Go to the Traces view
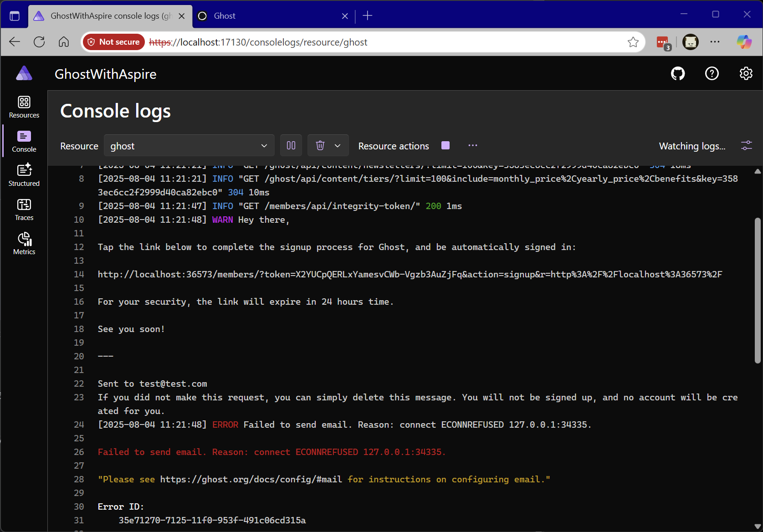 pyautogui.click(x=24, y=210)
